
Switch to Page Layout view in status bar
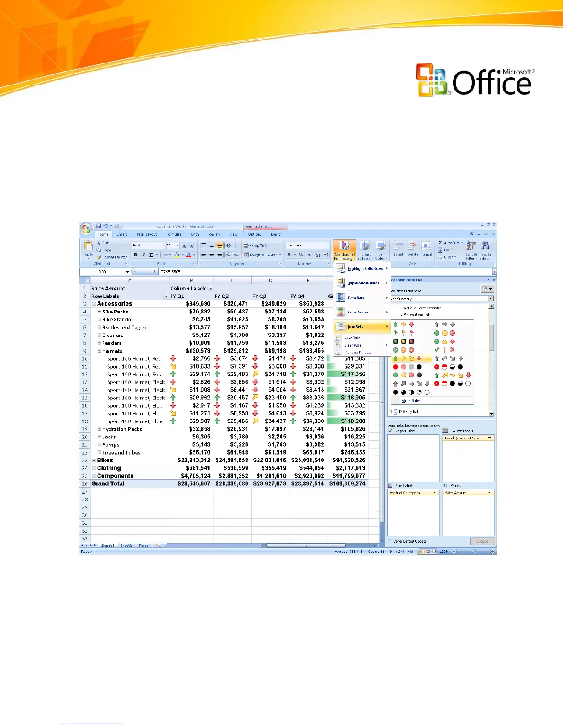click(428, 552)
